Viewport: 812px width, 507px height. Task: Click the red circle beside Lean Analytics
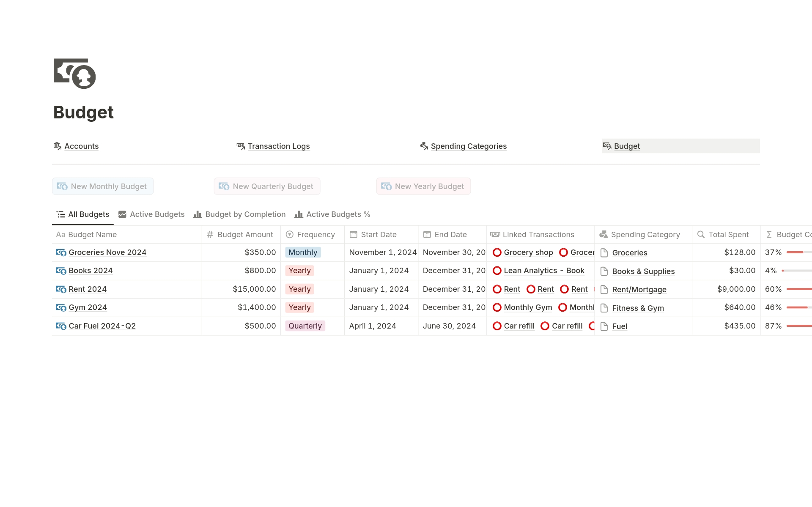[497, 271]
